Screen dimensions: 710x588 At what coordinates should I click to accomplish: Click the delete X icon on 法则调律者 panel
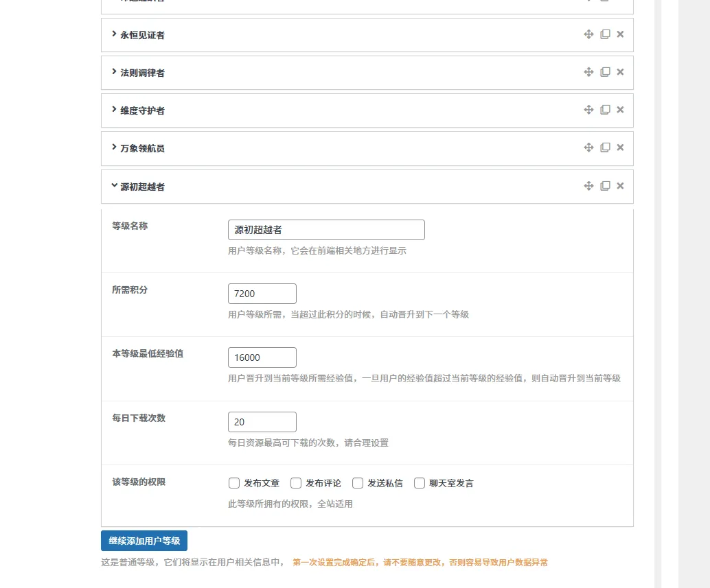click(x=620, y=71)
